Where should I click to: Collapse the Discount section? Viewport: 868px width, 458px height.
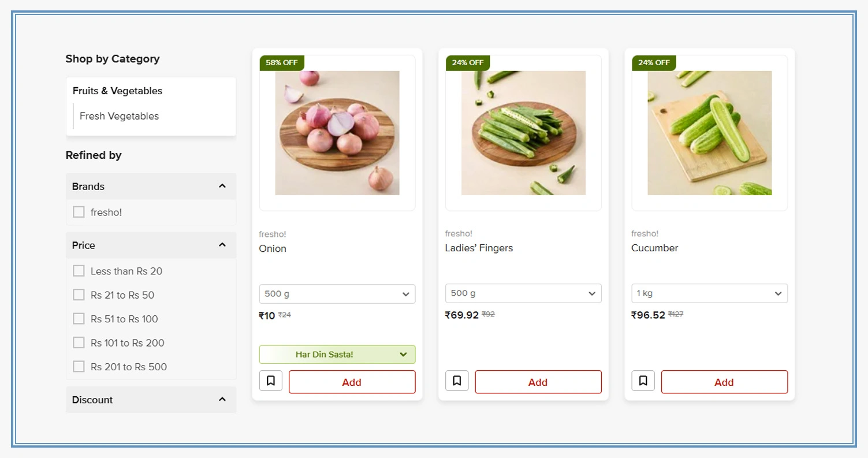(222, 399)
